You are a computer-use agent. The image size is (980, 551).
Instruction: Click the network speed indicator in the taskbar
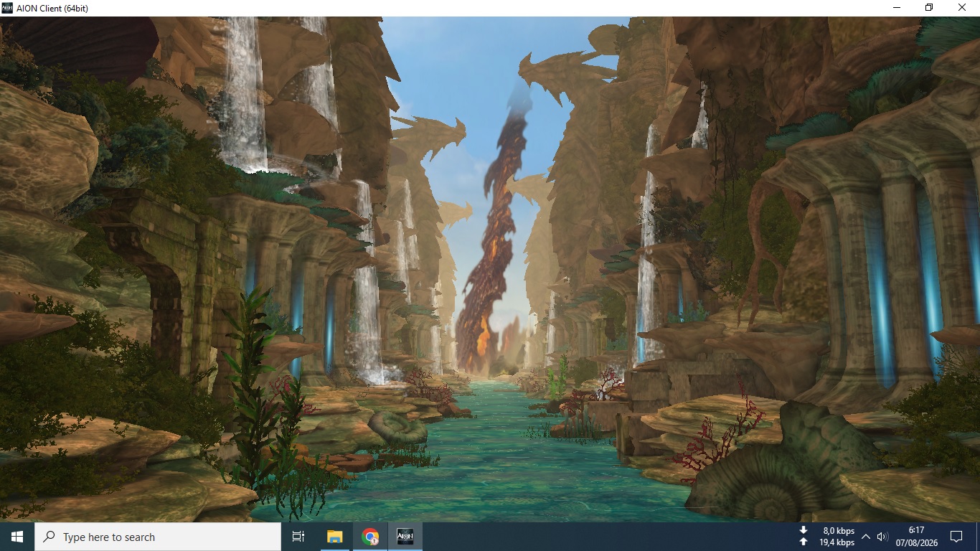tap(827, 537)
